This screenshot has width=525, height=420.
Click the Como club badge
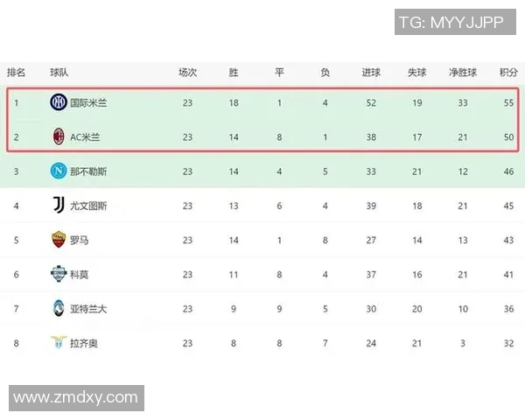pyautogui.click(x=59, y=274)
